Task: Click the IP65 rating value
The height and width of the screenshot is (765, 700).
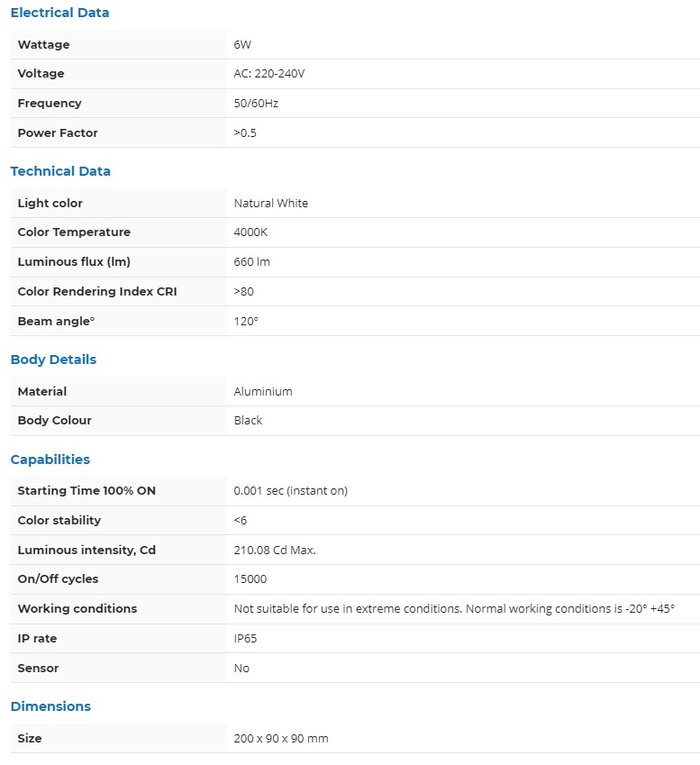Action: coord(246,639)
